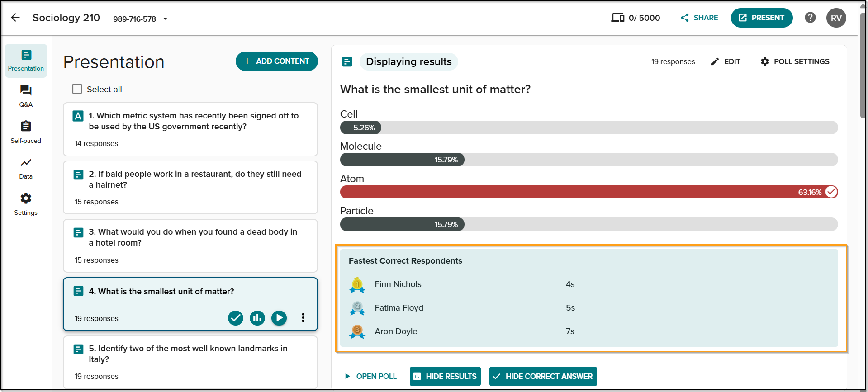Select poll 5 about Italy landmarks
This screenshot has width=868, height=392.
click(x=190, y=362)
